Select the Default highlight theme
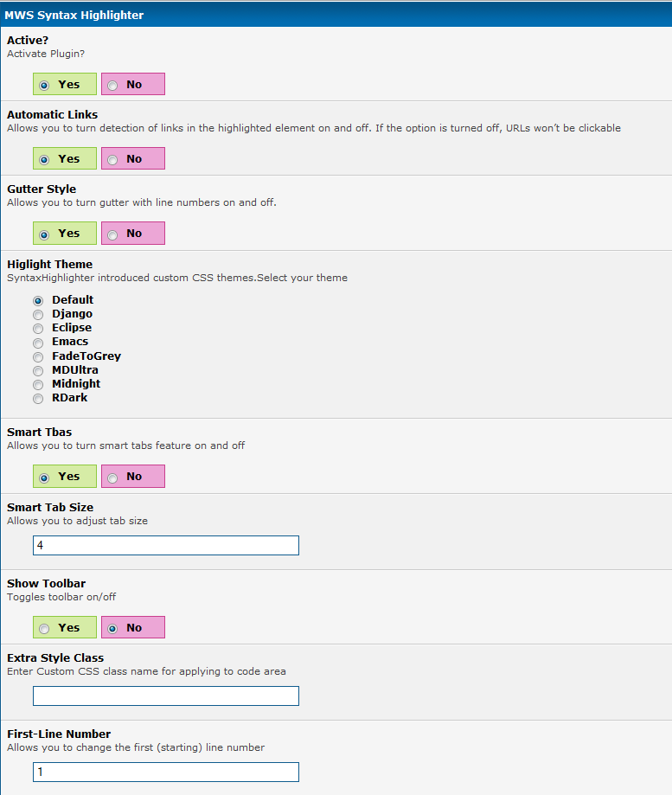 pyautogui.click(x=38, y=300)
